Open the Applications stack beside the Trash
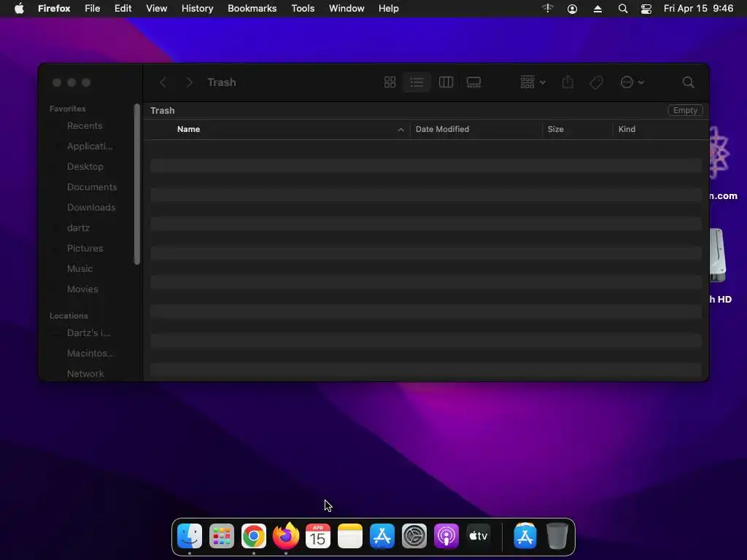This screenshot has height=560, width=747. pyautogui.click(x=525, y=536)
